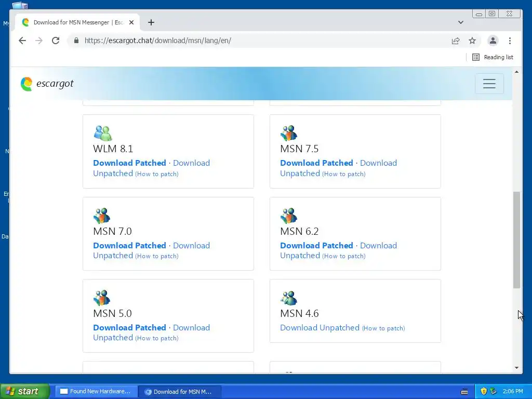Screen dimensions: 532x399
Task: Select the Download for MSN Messenger tab
Action: (x=77, y=22)
